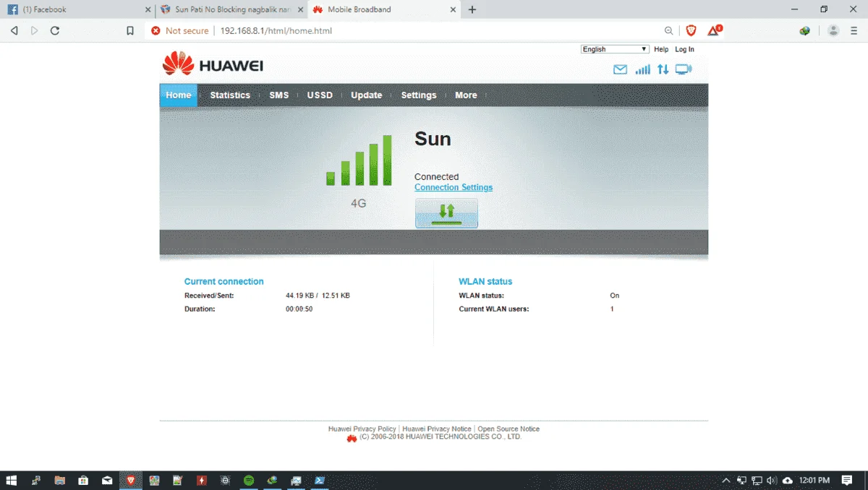This screenshot has width=868, height=490.
Task: Click the Received/Sent value 44.19 KB / 12.51 KB
Action: coord(318,296)
